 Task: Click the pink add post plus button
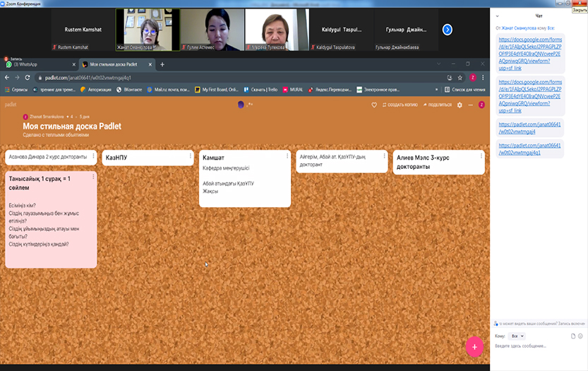474,346
